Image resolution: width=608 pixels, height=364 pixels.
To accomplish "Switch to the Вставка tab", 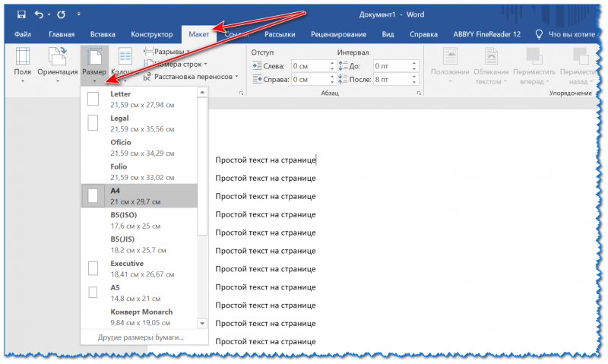I will click(103, 34).
